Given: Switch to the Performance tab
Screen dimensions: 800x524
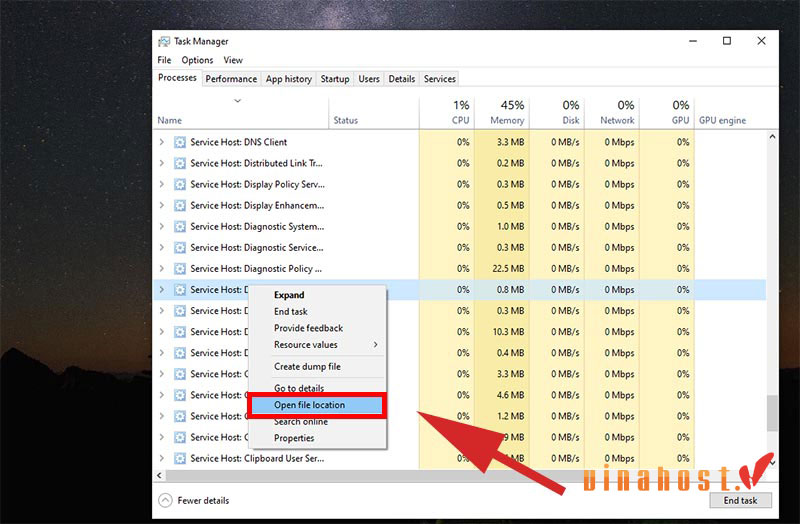Looking at the screenshot, I should click(231, 79).
